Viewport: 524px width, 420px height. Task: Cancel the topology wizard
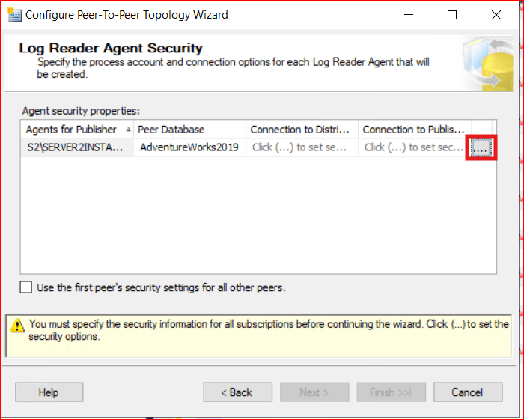tap(467, 392)
